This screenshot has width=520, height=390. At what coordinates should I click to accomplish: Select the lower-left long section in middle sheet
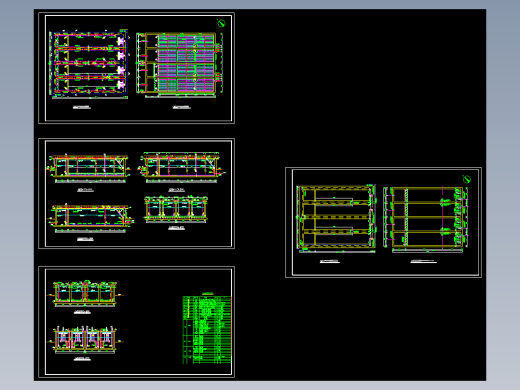91,218
